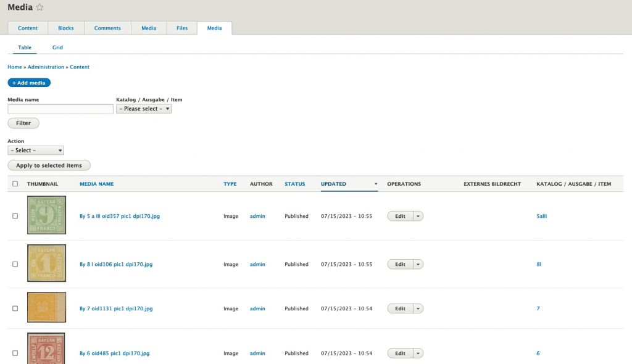
Task: Open the red 12 Kreuzer stamp thumbnail
Action: click(x=46, y=349)
